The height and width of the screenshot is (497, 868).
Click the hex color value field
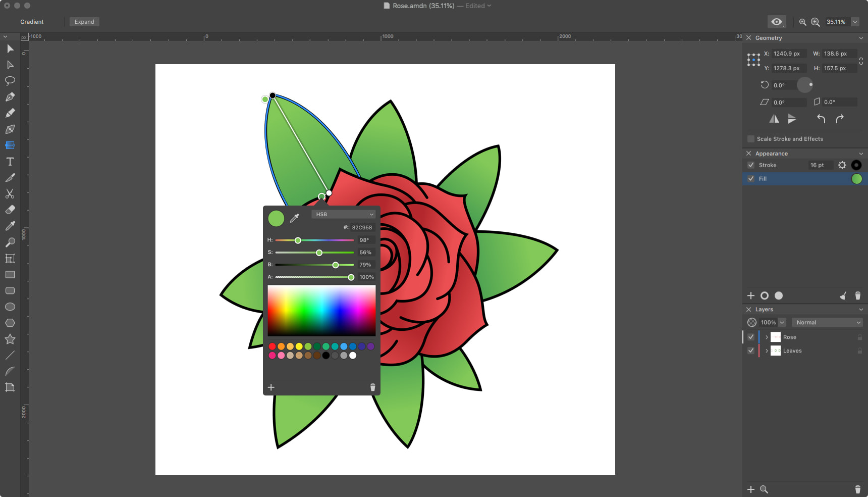point(362,227)
